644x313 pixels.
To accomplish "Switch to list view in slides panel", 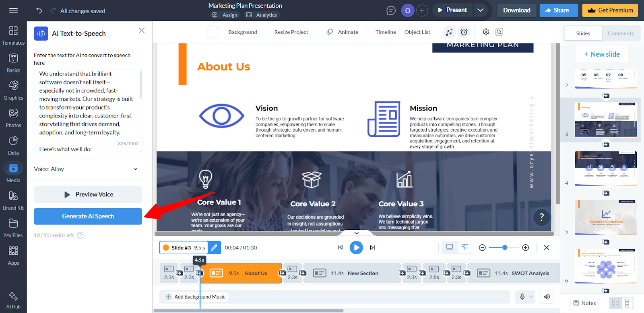I will coord(627,303).
